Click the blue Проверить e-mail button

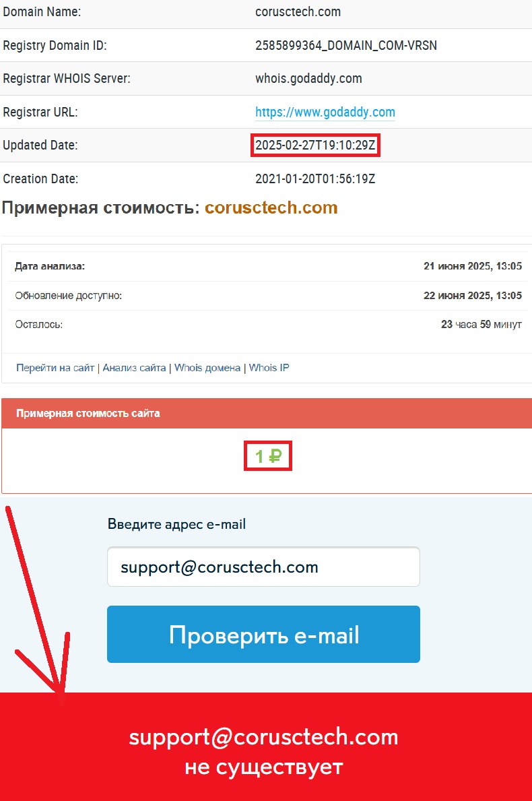(x=263, y=635)
